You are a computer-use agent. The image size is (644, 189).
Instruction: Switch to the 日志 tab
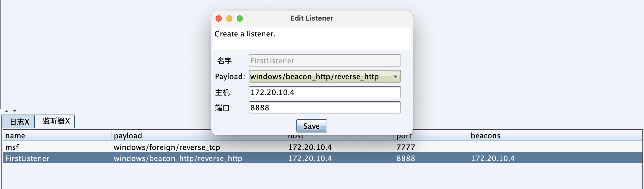coord(16,122)
